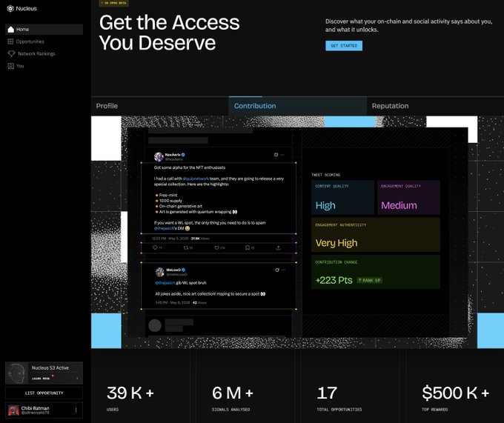Click the @thejasich mention in NeoAeris tweet
Viewport: 504px width, 423px height.
pyautogui.click(x=164, y=228)
